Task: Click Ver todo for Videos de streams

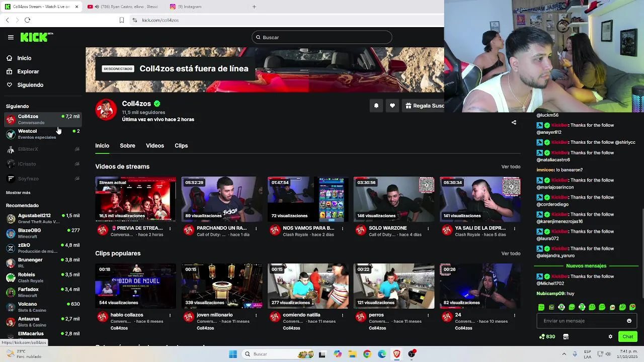Action: (511, 167)
